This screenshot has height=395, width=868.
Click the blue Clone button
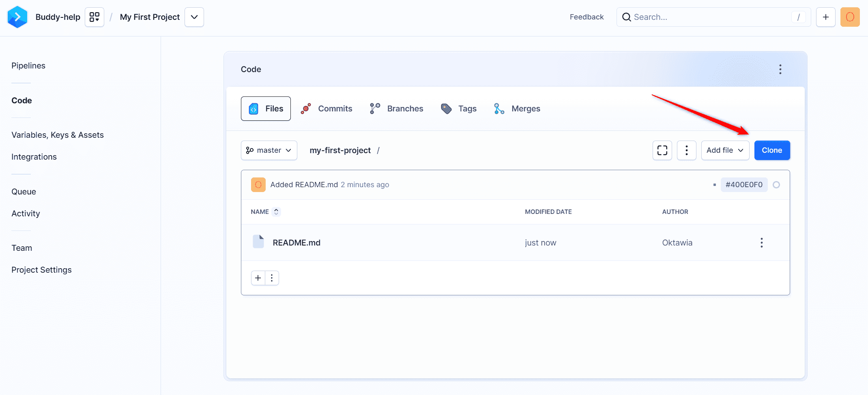pyautogui.click(x=772, y=150)
